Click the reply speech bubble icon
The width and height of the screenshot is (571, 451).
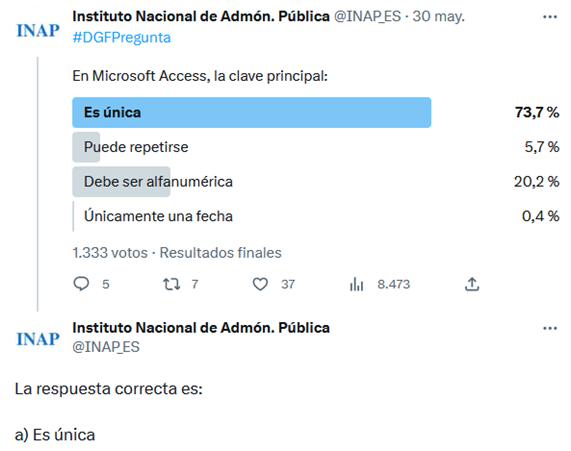tap(81, 284)
